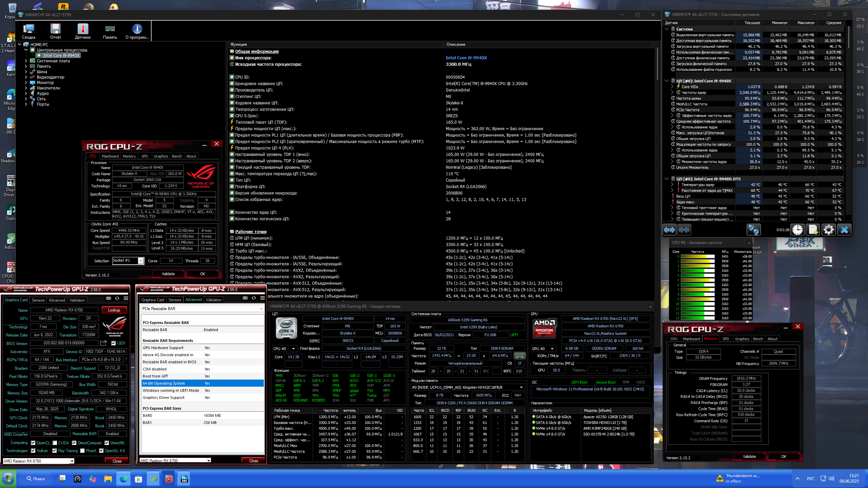Open the GPU #0 dropdown in system summary

coord(543,349)
